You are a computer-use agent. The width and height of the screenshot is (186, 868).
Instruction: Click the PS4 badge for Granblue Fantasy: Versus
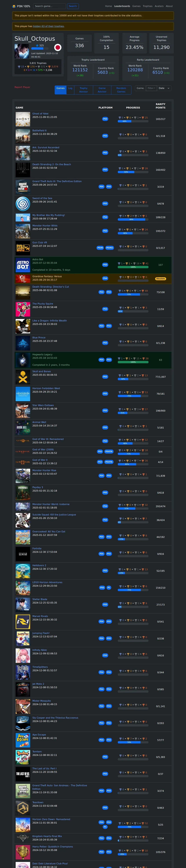click(x=105, y=278)
